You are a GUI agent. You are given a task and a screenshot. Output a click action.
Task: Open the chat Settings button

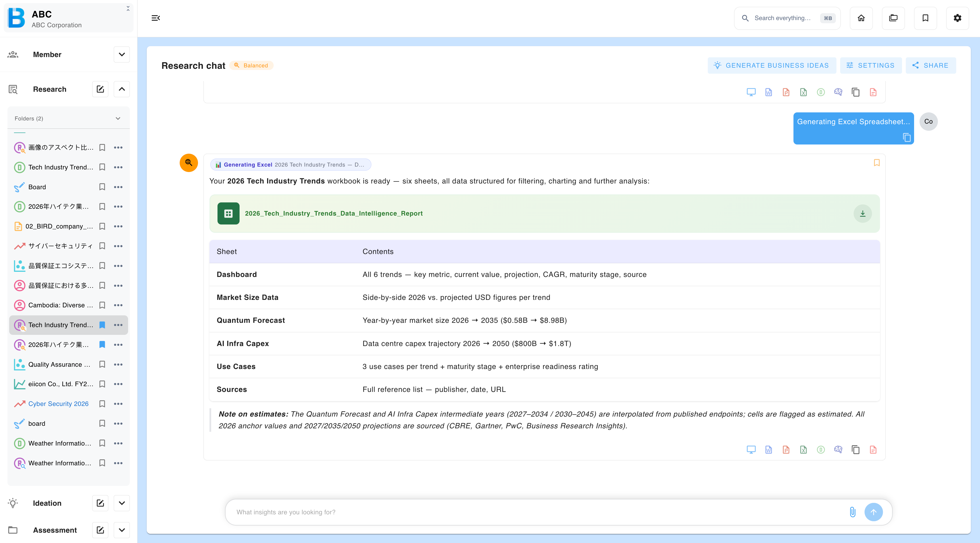point(871,65)
